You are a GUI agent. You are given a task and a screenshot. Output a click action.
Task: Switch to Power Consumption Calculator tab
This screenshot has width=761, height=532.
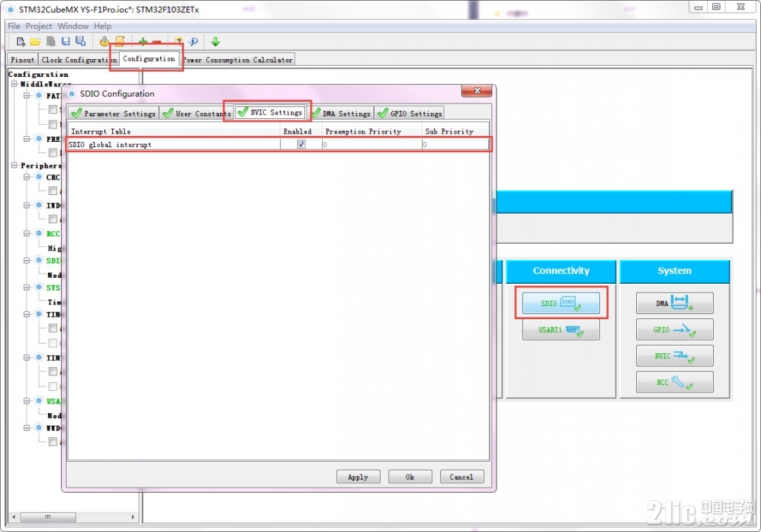coord(238,60)
